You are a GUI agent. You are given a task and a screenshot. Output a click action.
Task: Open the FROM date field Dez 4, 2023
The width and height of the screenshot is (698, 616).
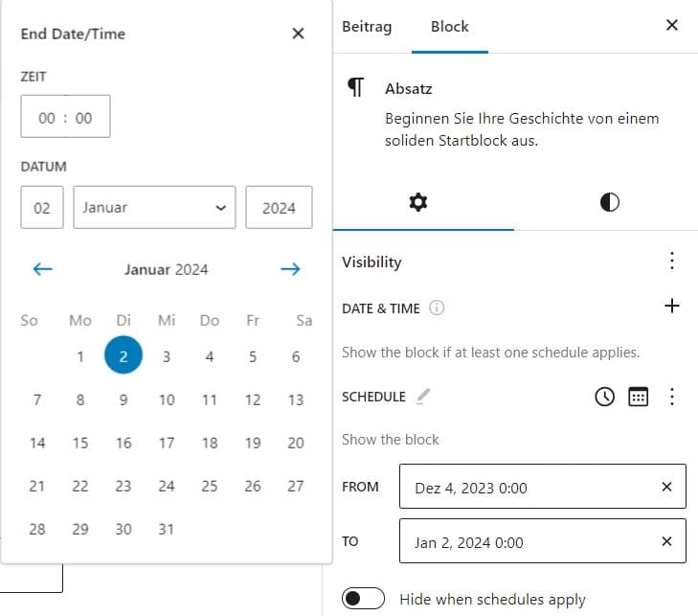(x=543, y=487)
